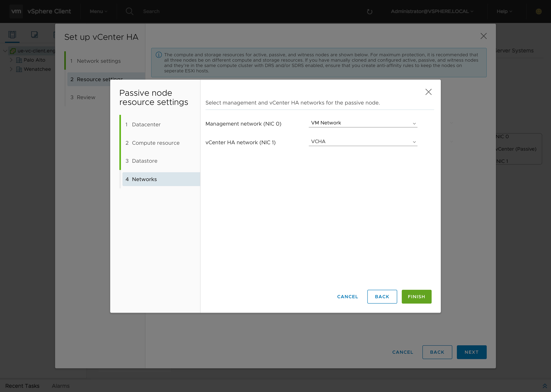Viewport: 551px width, 392px height.
Task: Select the Hosts and Clusters view icon
Action: point(12,34)
